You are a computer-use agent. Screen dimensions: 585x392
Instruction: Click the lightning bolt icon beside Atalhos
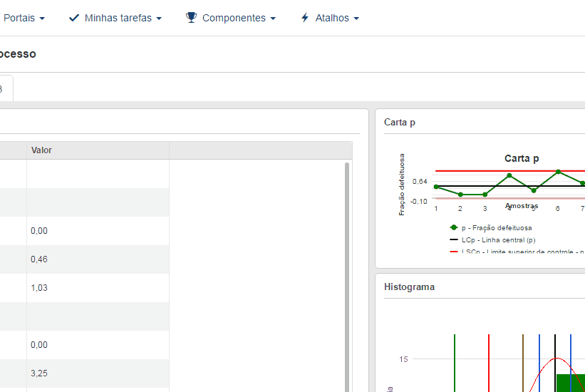tap(305, 18)
